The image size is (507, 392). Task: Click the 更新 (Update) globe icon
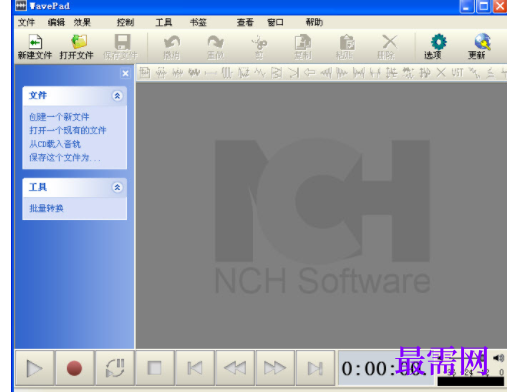click(479, 47)
